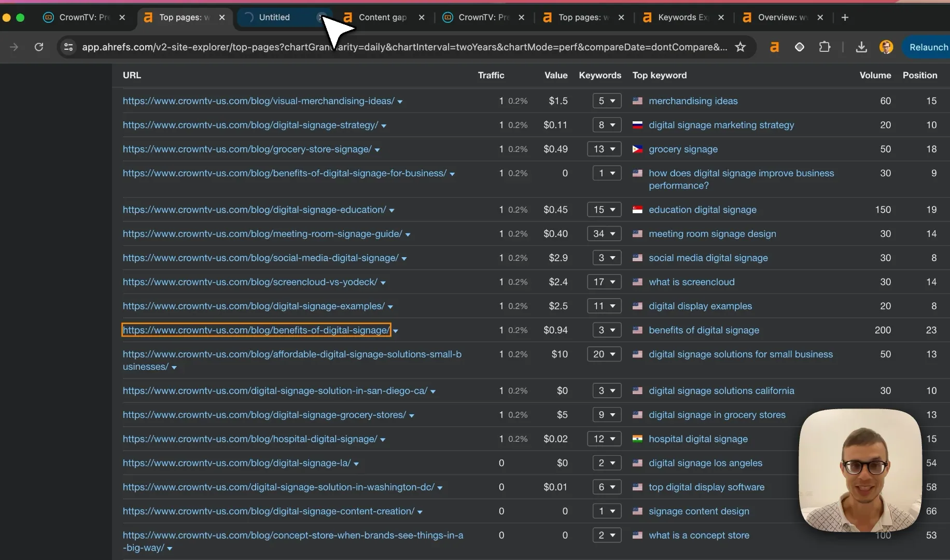The width and height of the screenshot is (950, 560).
Task: Click top keyword 'education digital signage'
Action: coord(702,210)
